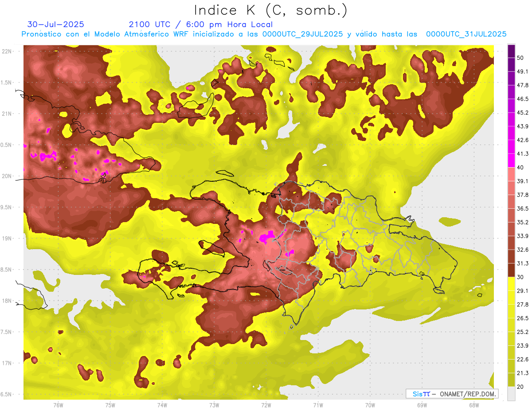Click the '72W' longitude label
532x411 pixels.
coord(266,405)
